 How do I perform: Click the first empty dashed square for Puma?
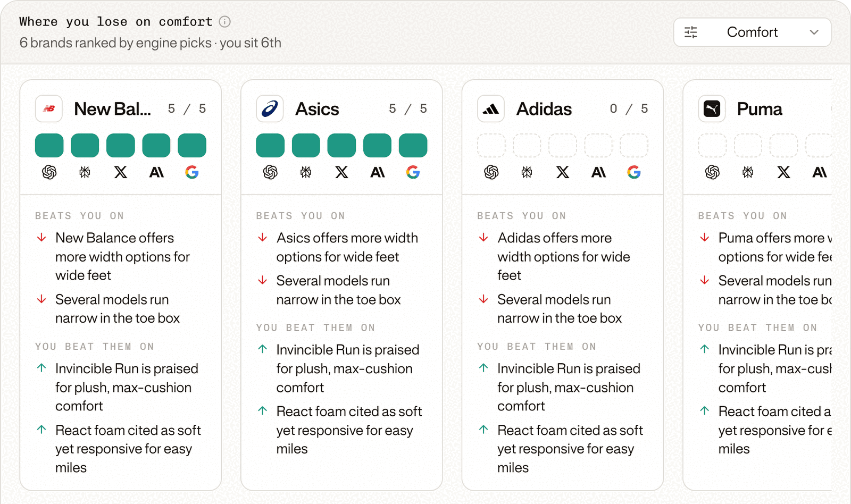pyautogui.click(x=712, y=146)
